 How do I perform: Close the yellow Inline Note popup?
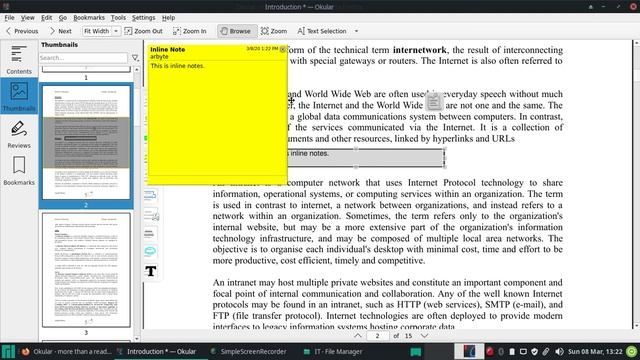pos(282,49)
